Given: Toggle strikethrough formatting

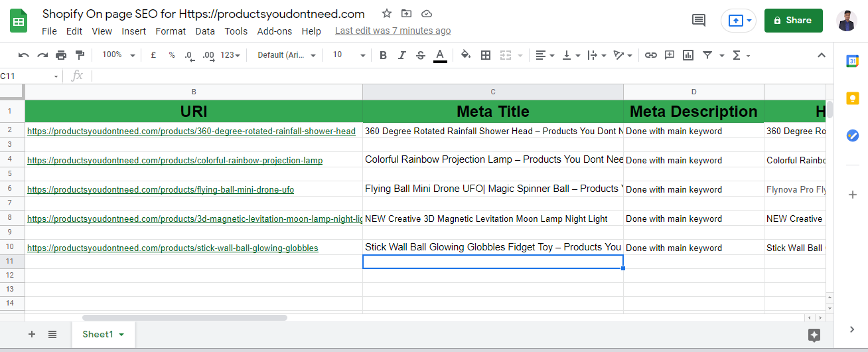Looking at the screenshot, I should pyautogui.click(x=420, y=55).
